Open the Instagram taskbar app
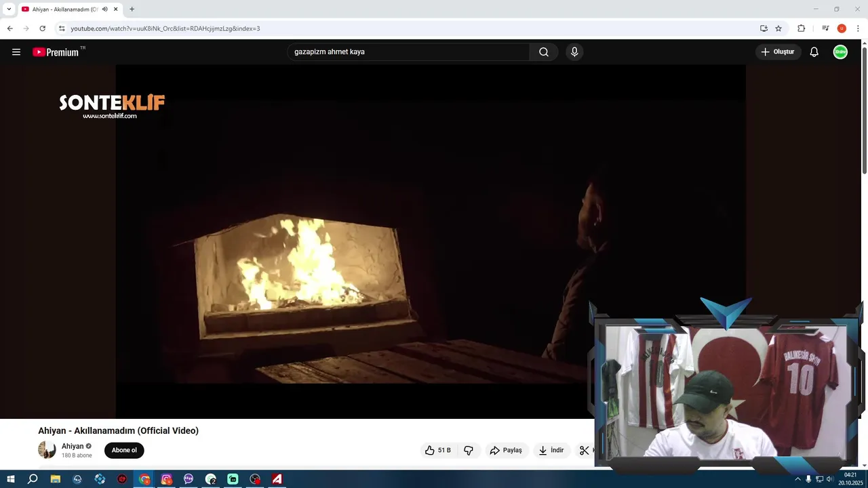Screen dimensions: 868x488 pos(167,479)
